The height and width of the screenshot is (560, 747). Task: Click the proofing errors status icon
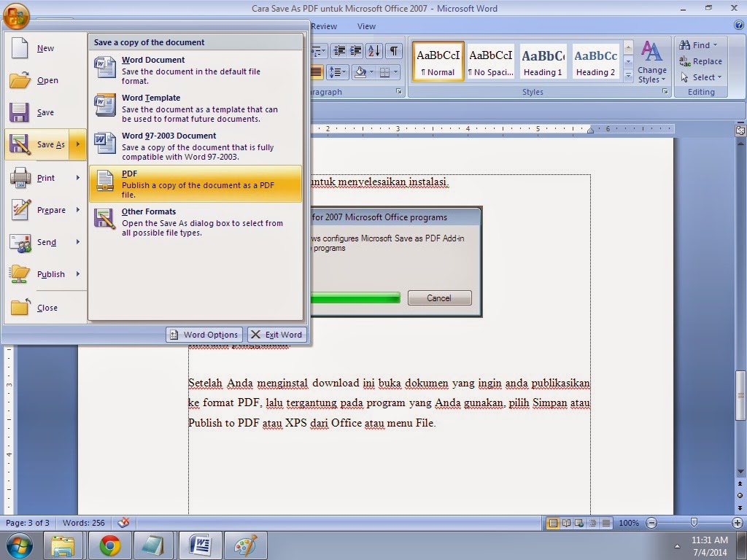tap(123, 523)
